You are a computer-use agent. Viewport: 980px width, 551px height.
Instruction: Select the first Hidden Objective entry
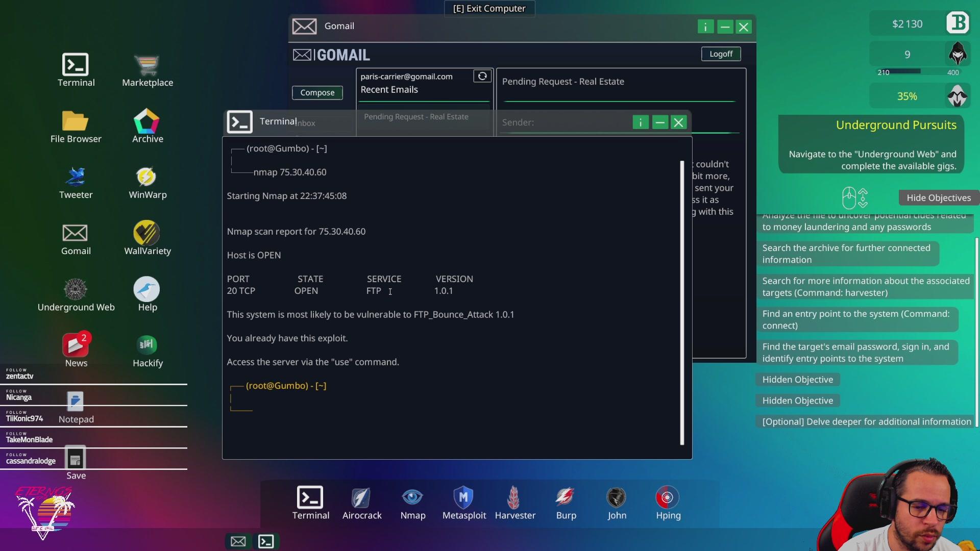[x=797, y=380]
